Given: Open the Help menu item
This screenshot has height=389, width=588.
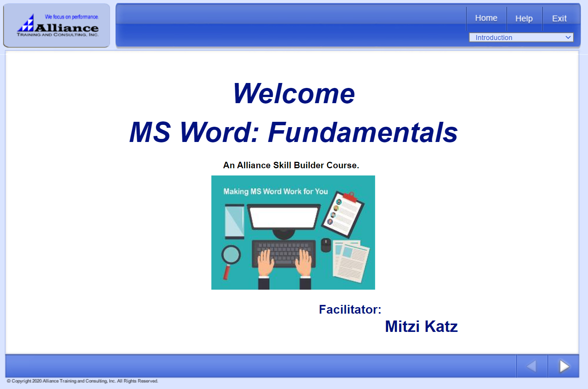Looking at the screenshot, I should 524,19.
